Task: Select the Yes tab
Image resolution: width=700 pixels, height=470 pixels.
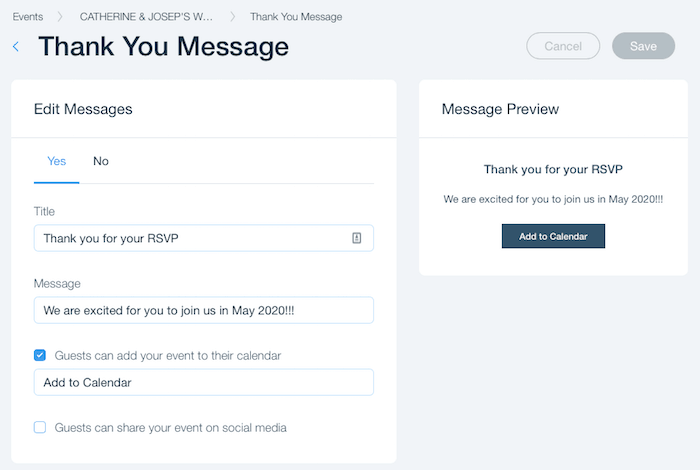Action: click(57, 161)
